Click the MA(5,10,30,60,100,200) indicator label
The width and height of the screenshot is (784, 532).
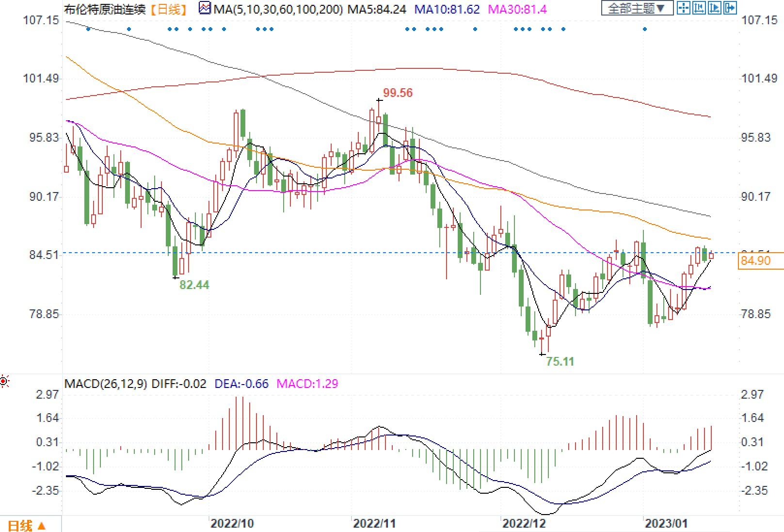[x=279, y=9]
